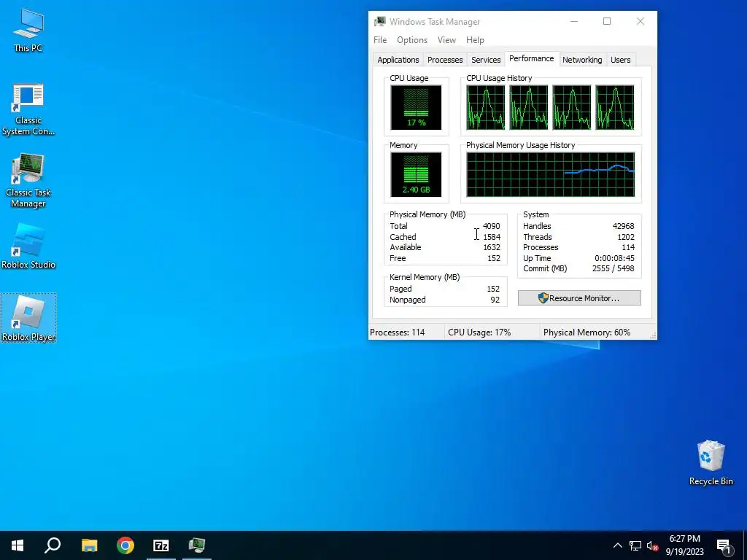Open the Windows Start menu

[x=18, y=545]
